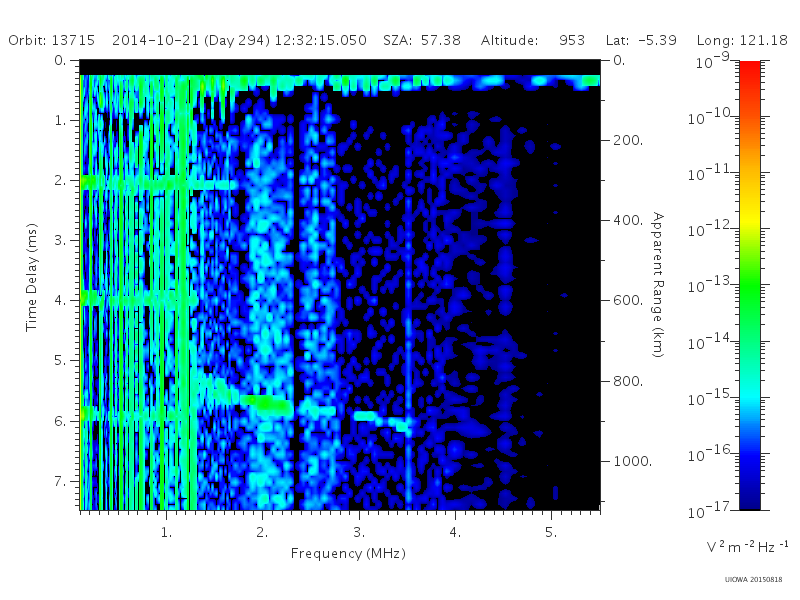Click the 400. apparent range tick label
Viewport: 800px width, 600px height.
click(x=628, y=220)
